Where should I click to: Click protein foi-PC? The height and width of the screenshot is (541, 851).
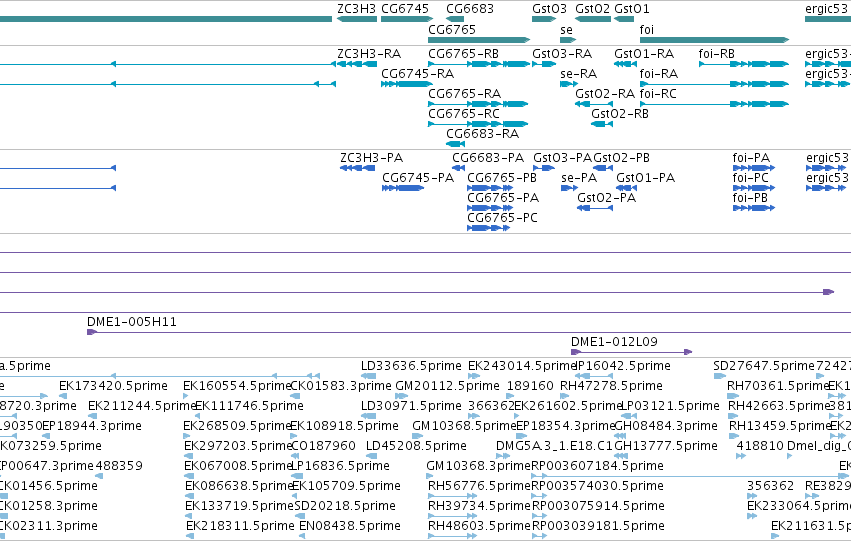click(x=751, y=178)
